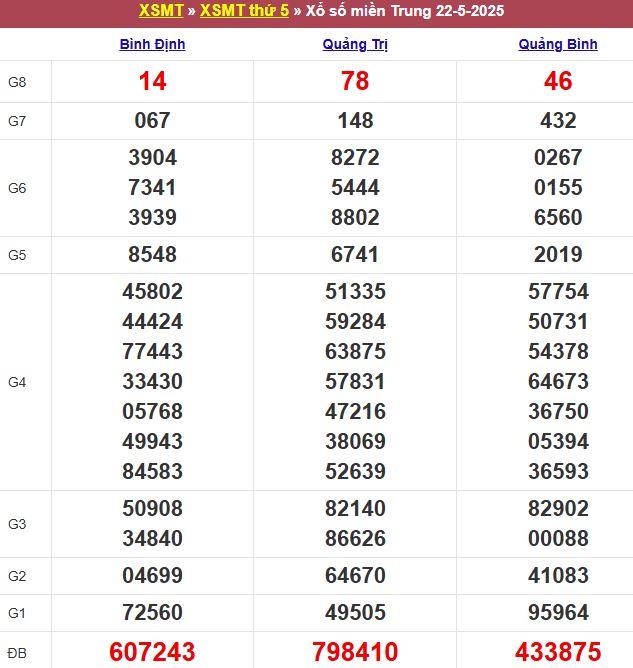Screen dimensions: 633x668
Task: Click the G4 number 05394
Action: point(558,441)
